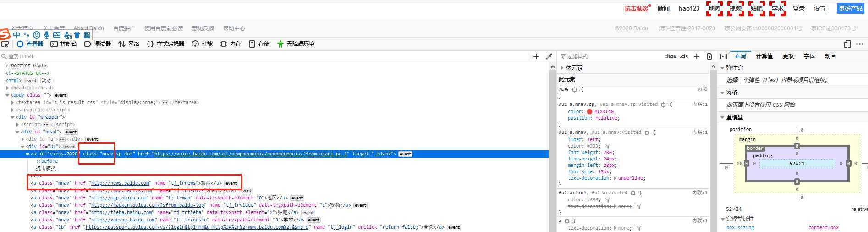The width and height of the screenshot is (868, 232).
Task: Toggle print media simulation icon
Action: (x=709, y=56)
